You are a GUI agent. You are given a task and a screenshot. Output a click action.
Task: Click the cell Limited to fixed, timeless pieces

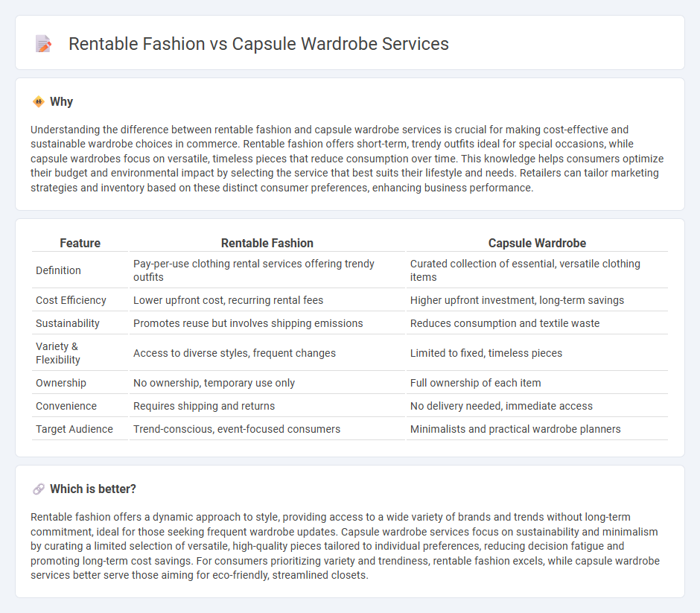click(537, 353)
